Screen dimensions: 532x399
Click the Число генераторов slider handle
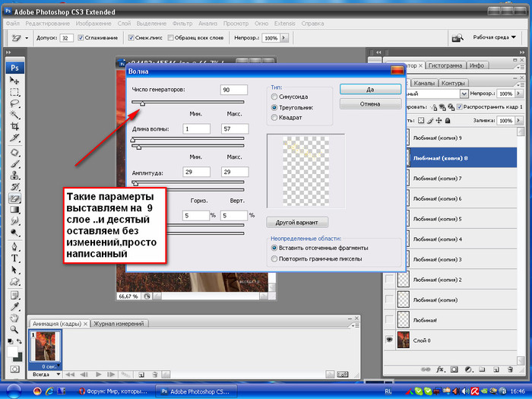(143, 103)
